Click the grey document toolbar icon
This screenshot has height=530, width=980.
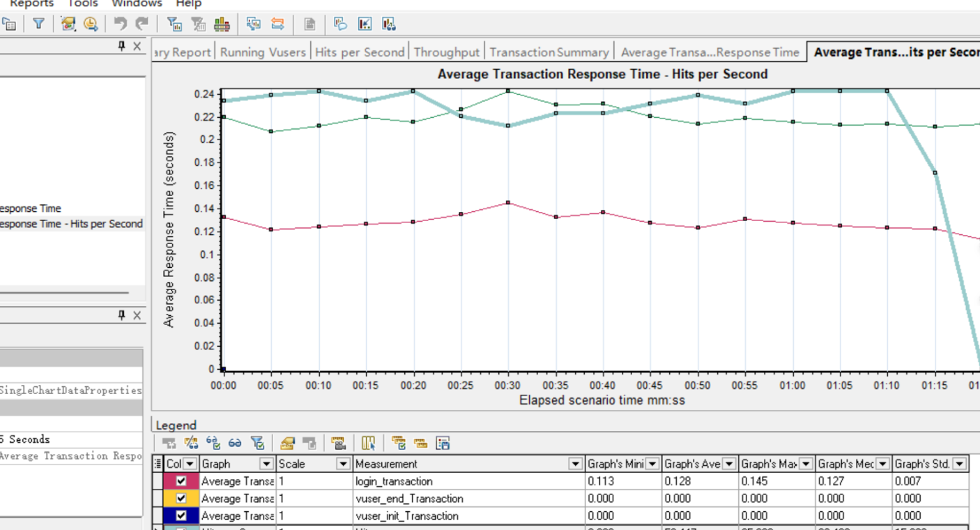309,24
